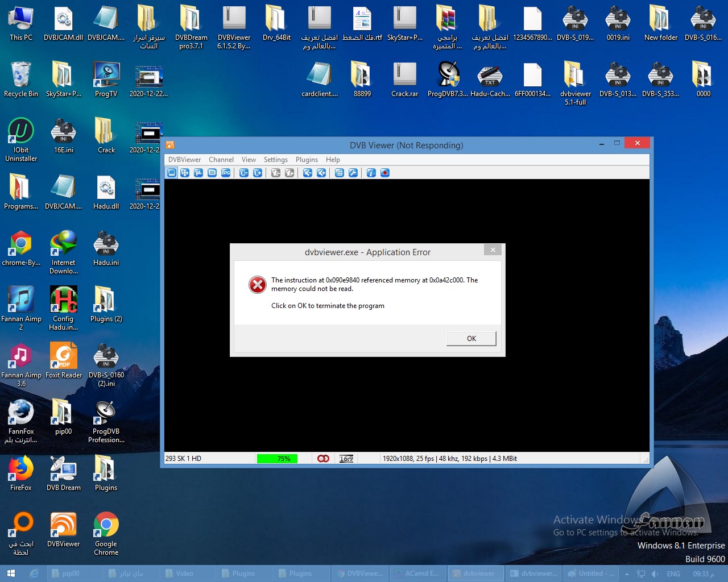Click the first display-mode toolbar icon
This screenshot has width=728, height=582.
pos(171,173)
